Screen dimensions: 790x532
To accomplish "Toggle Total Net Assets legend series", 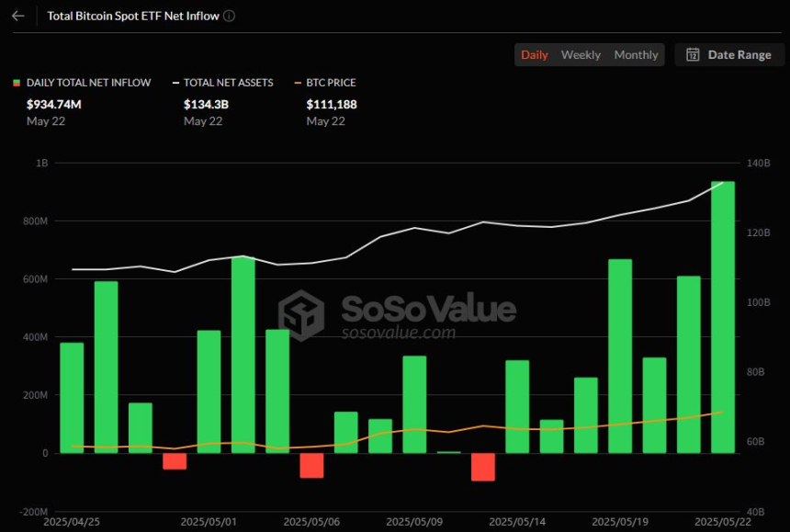I will click(223, 83).
